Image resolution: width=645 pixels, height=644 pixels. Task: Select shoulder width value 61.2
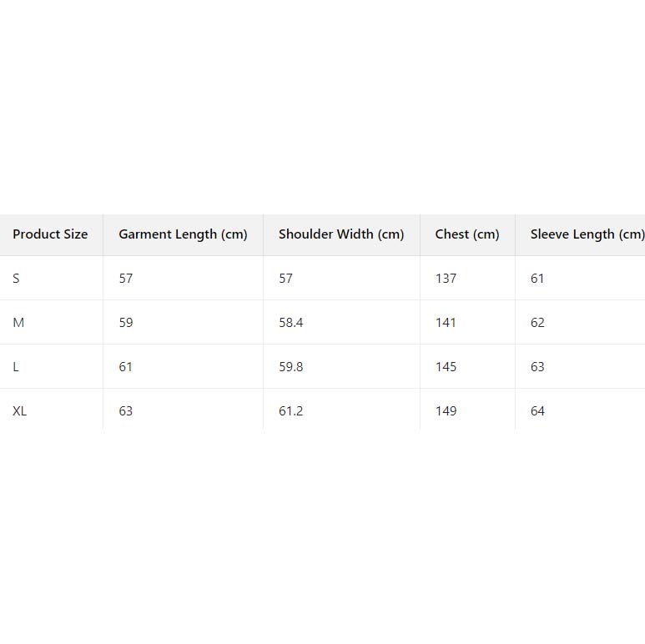point(291,411)
